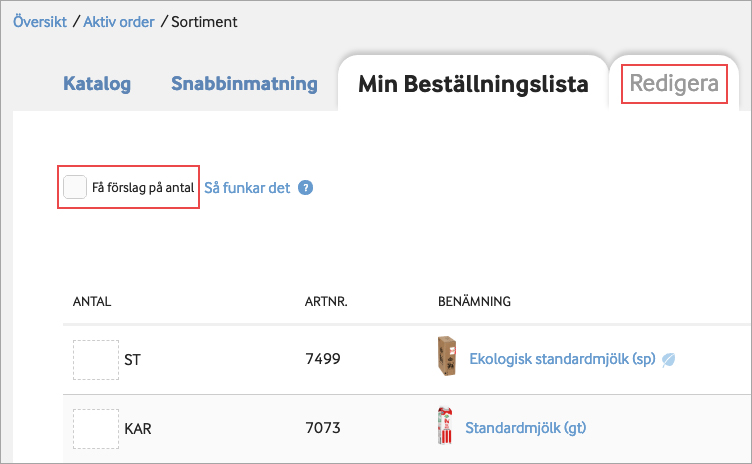Switch to the Snabbinmatning tab

[244, 84]
